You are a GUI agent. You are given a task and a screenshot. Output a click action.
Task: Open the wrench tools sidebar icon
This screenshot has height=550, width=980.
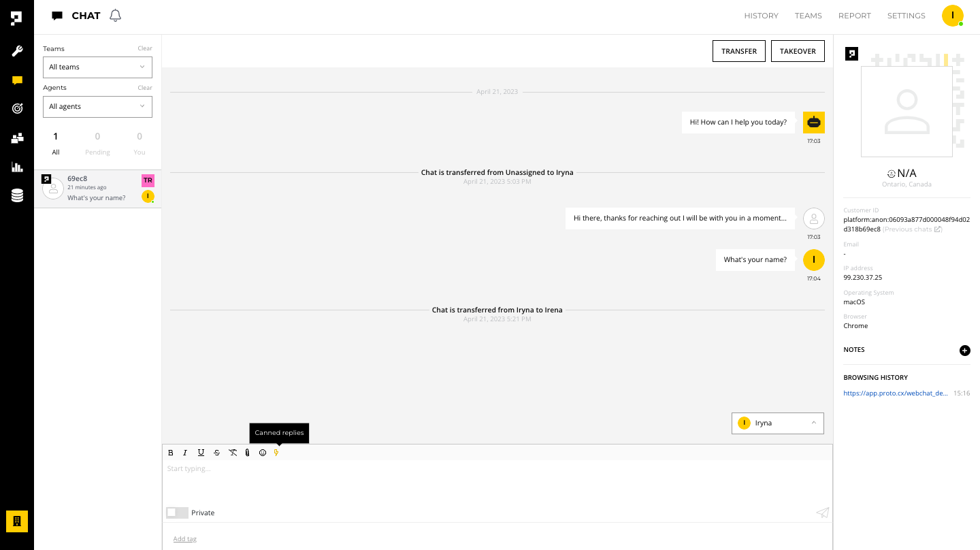pos(17,51)
